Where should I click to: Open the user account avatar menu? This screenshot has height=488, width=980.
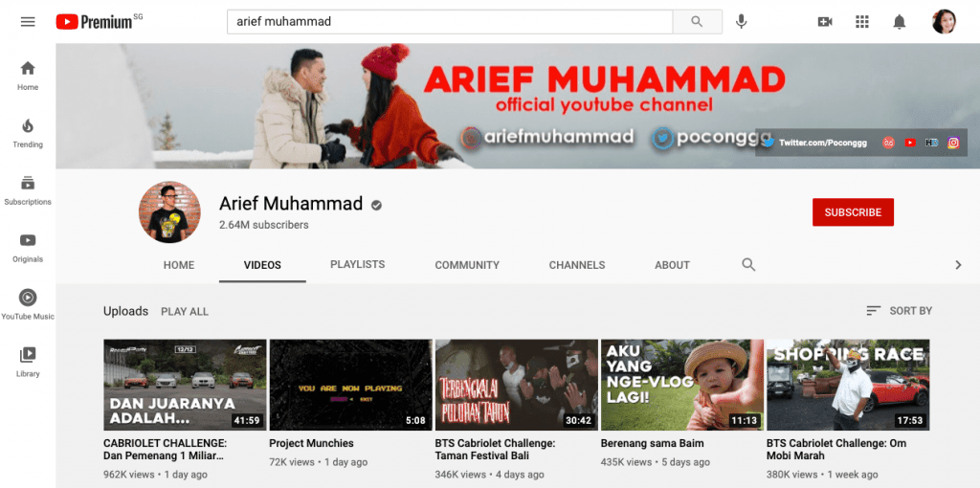click(944, 22)
